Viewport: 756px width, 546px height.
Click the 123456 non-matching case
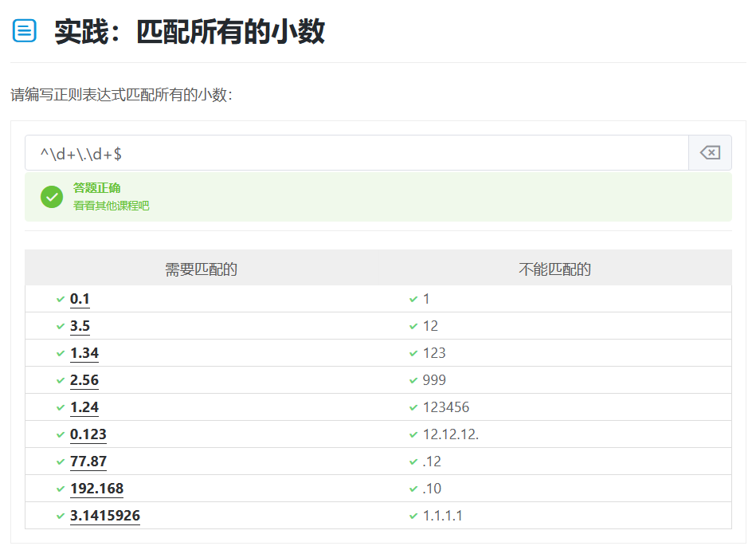[446, 407]
